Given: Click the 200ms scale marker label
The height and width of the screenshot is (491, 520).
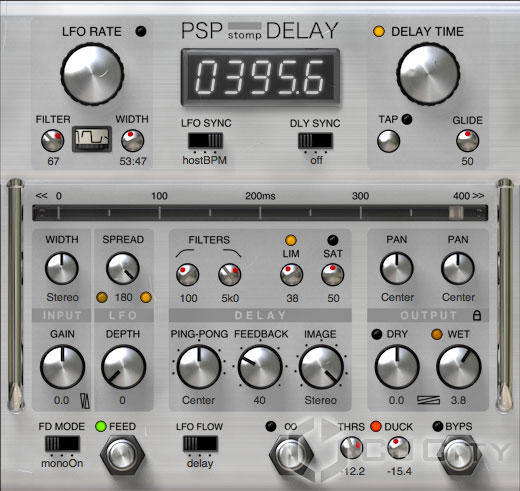Looking at the screenshot, I should (x=260, y=196).
